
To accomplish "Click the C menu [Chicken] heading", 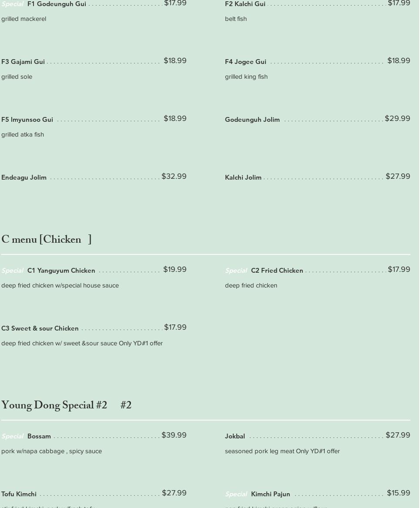I will point(47,240).
